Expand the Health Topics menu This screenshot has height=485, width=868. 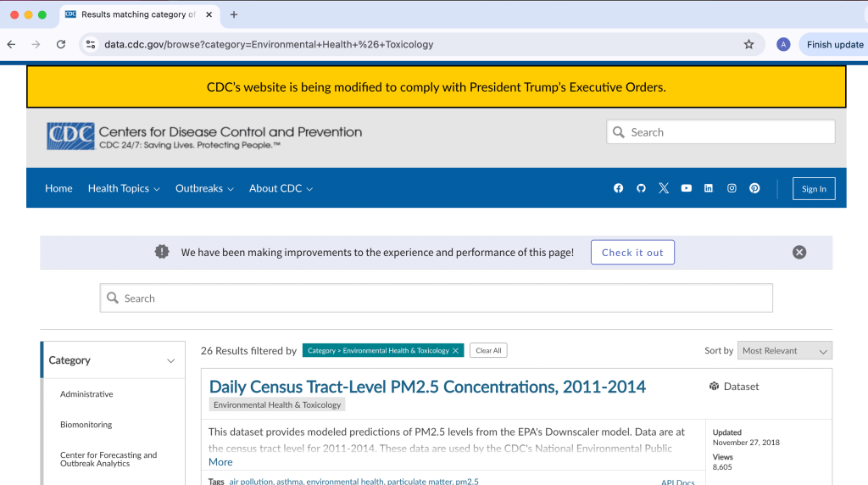pos(124,188)
